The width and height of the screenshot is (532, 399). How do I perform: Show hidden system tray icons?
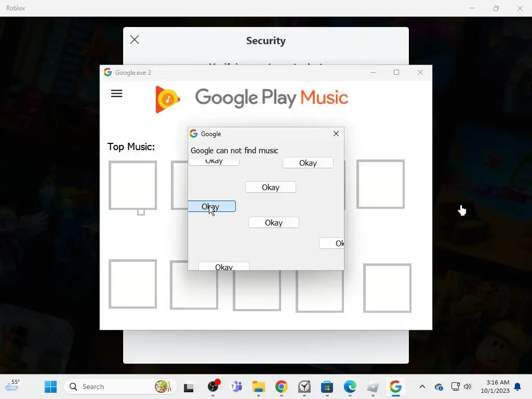[422, 387]
